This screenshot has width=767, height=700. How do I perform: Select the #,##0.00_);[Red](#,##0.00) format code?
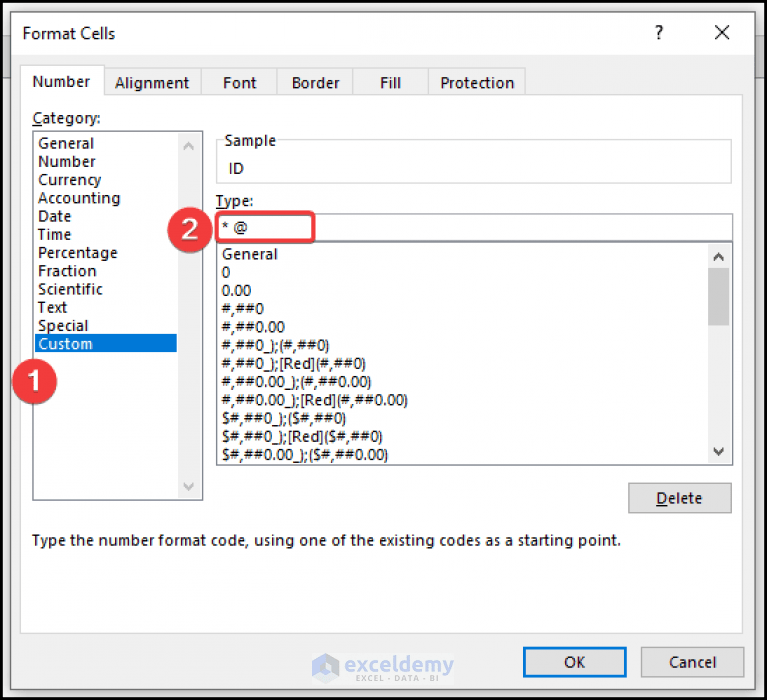[462, 400]
